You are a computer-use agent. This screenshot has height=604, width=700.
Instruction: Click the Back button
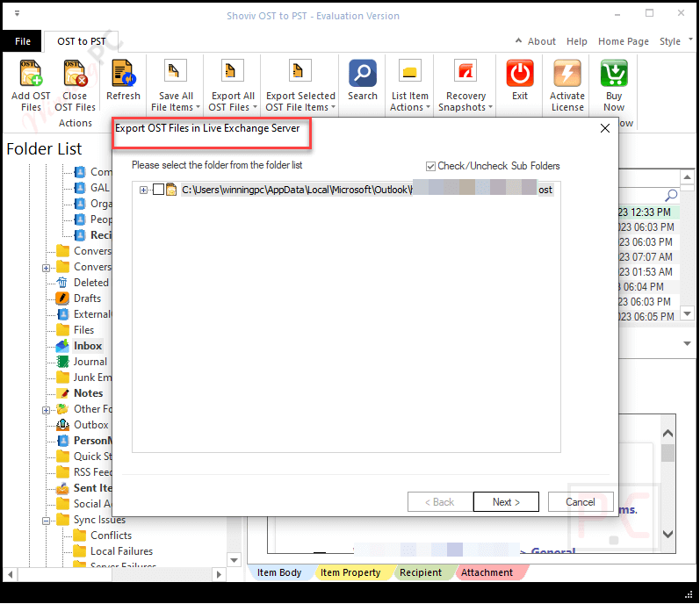pyautogui.click(x=440, y=502)
